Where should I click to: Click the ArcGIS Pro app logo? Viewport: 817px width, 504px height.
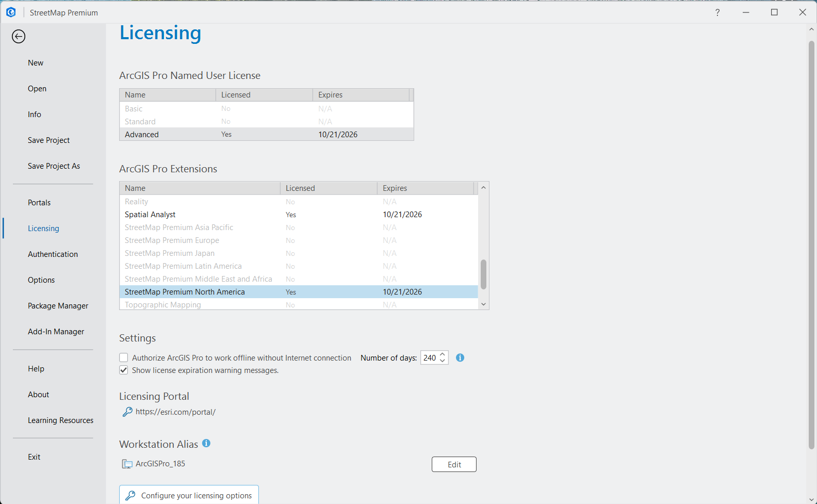coord(11,12)
